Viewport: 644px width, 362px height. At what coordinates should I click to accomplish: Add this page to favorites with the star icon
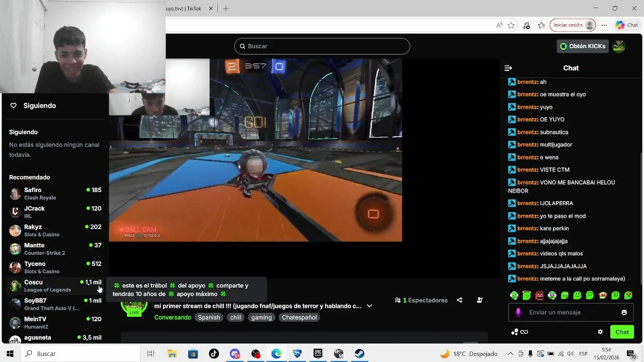[x=511, y=25]
